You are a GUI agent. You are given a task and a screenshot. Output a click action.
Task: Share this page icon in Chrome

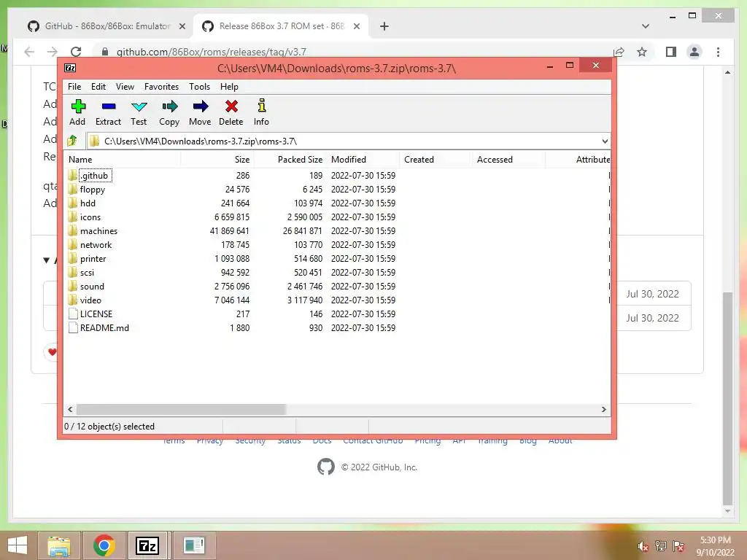click(x=619, y=52)
